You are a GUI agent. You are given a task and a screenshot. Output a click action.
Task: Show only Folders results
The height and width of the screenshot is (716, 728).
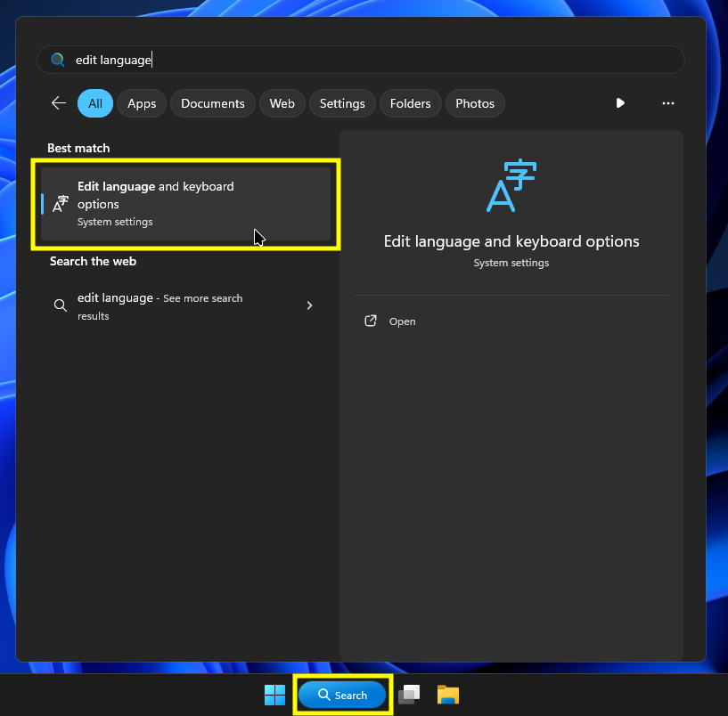click(x=410, y=103)
